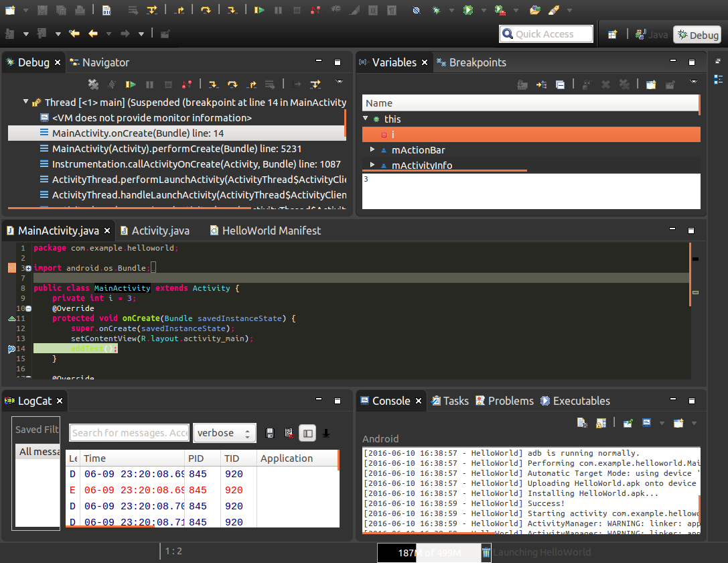728x563 pixels.
Task: Switch to the Breakpoints tab
Action: pos(471,62)
